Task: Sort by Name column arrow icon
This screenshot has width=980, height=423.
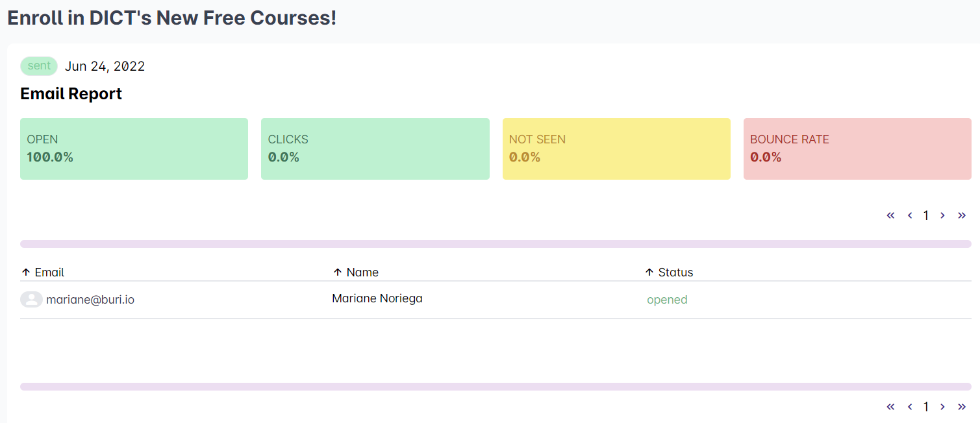Action: [337, 272]
